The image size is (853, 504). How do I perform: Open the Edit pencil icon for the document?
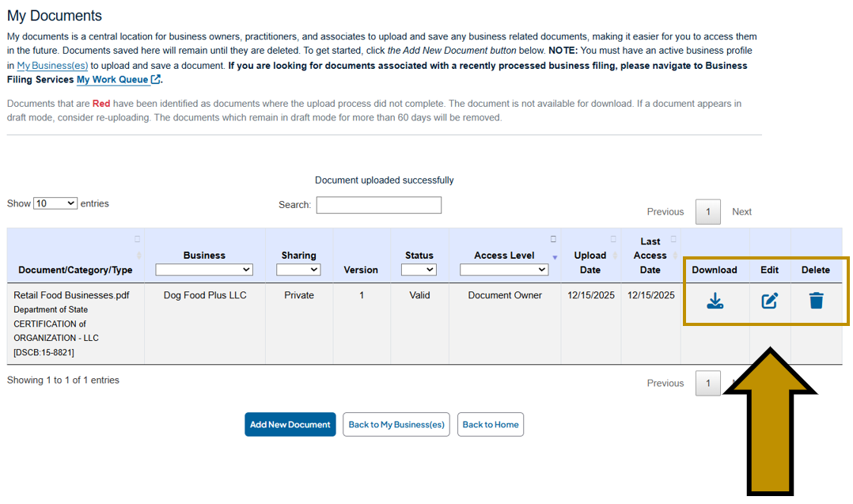(x=769, y=301)
